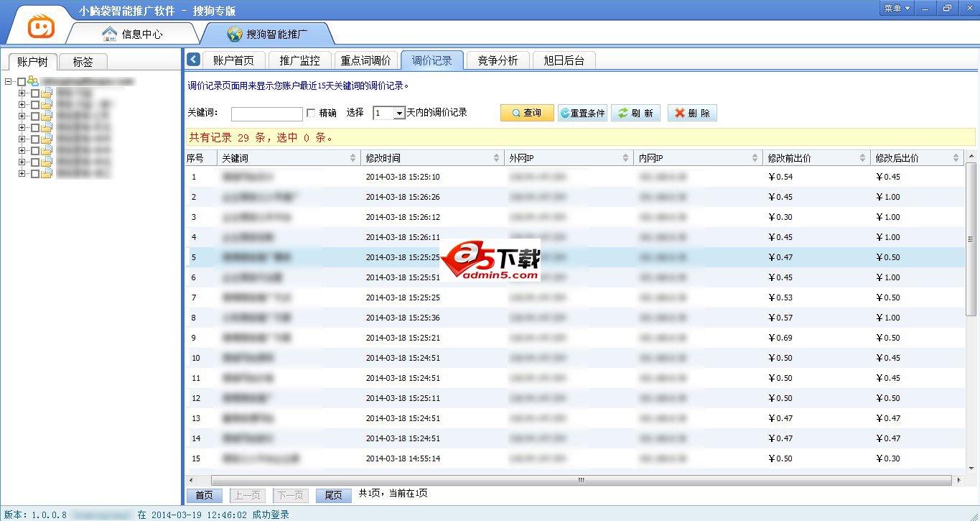980x521 pixels.
Task: Click the ￥0.57 price cell
Action: pos(780,318)
